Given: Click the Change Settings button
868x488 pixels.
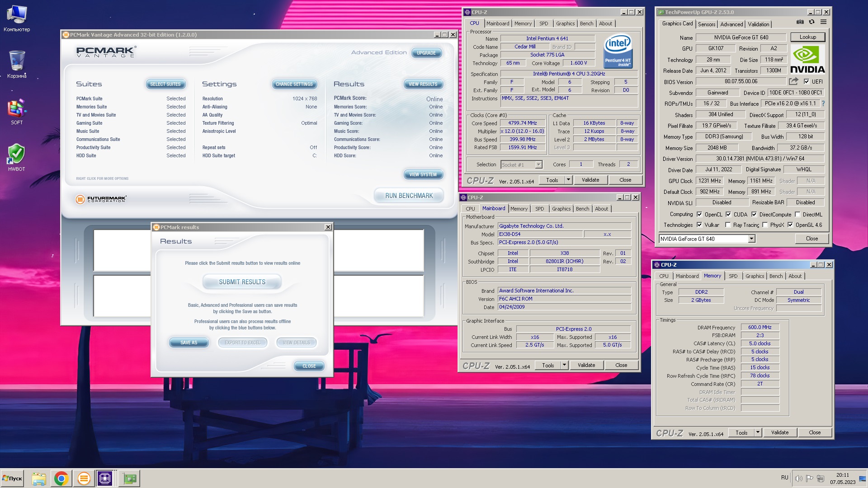Looking at the screenshot, I should pyautogui.click(x=294, y=84).
